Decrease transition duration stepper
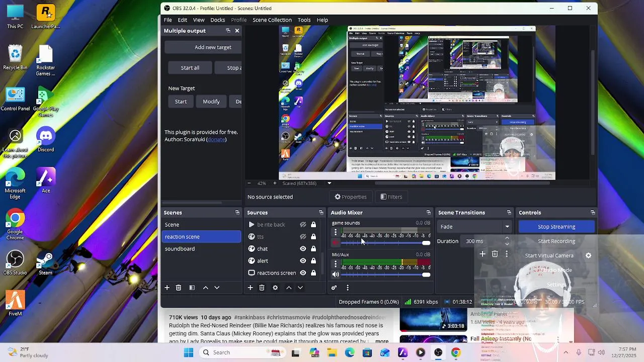The image size is (644, 362). tap(507, 244)
